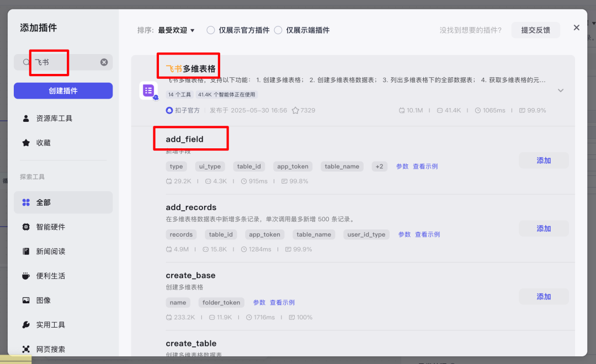Screen dimensions: 596x364
Task: Open the 最受欢迎 sort dropdown
Action: click(177, 30)
